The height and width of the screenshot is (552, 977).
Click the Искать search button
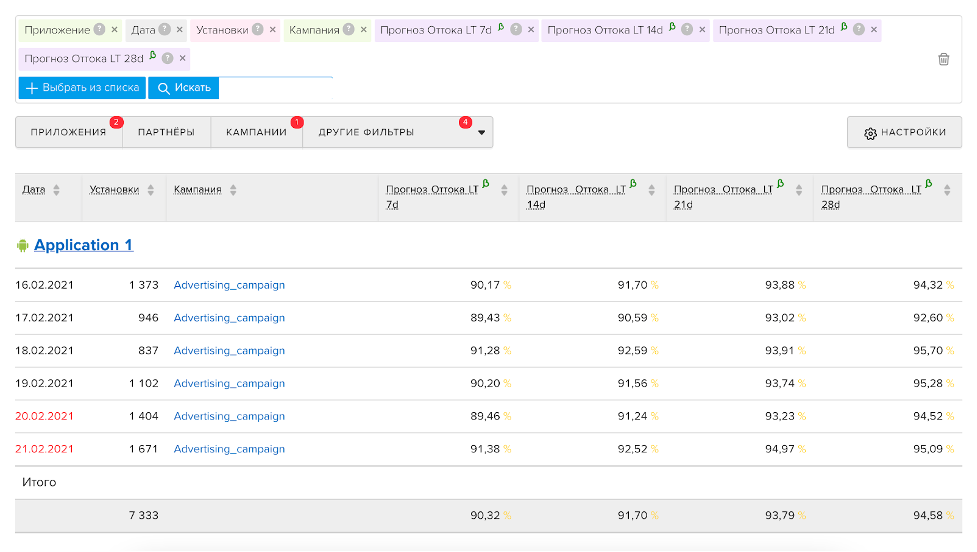[x=184, y=88]
